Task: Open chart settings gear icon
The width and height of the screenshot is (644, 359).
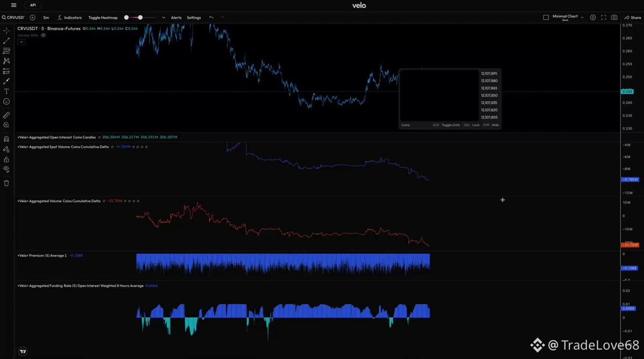Action: 592,18
